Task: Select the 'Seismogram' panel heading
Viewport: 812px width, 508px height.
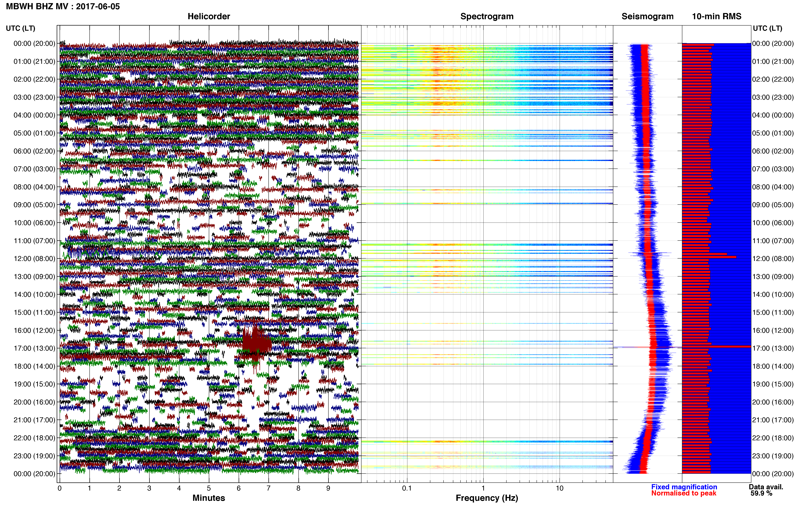Action: pos(647,16)
